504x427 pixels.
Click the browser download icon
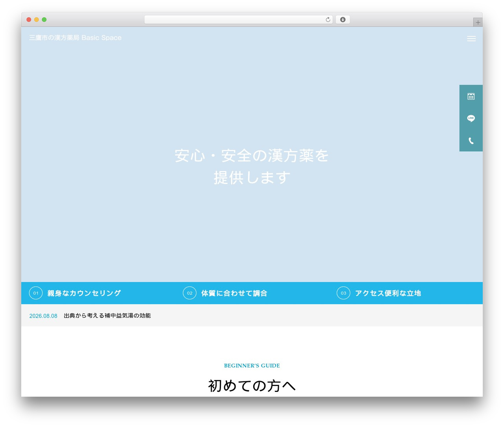343,20
